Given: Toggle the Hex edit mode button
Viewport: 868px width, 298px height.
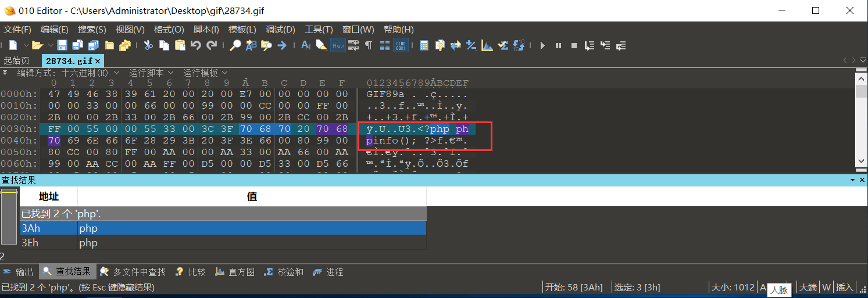Looking at the screenshot, I should 338,45.
